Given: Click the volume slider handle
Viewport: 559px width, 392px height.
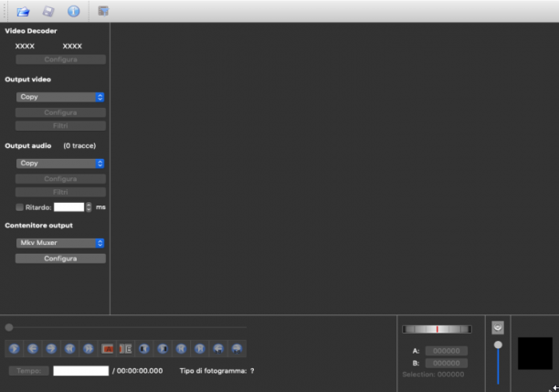Looking at the screenshot, I should (x=498, y=344).
